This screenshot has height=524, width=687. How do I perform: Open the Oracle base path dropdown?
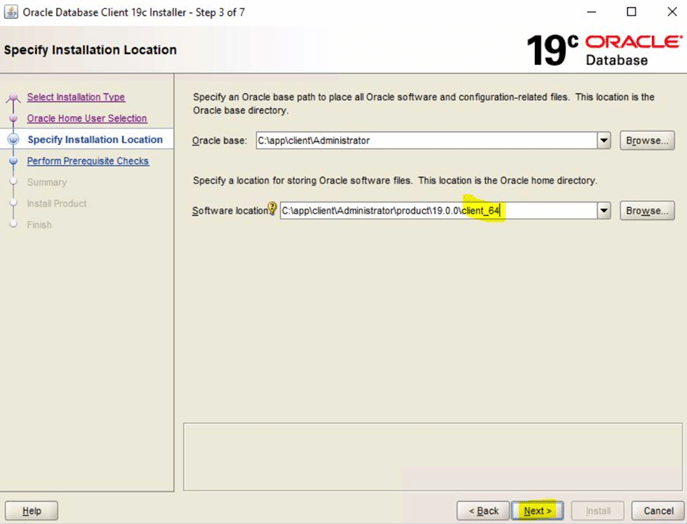[x=604, y=141]
